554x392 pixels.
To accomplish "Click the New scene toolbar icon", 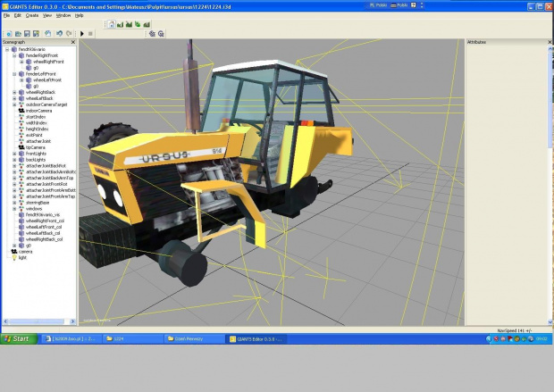I will [9, 34].
